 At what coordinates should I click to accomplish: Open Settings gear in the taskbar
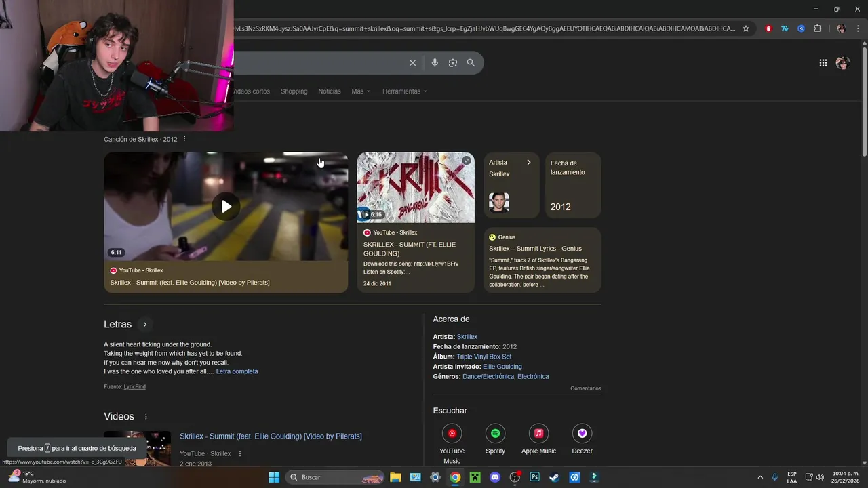(435, 477)
